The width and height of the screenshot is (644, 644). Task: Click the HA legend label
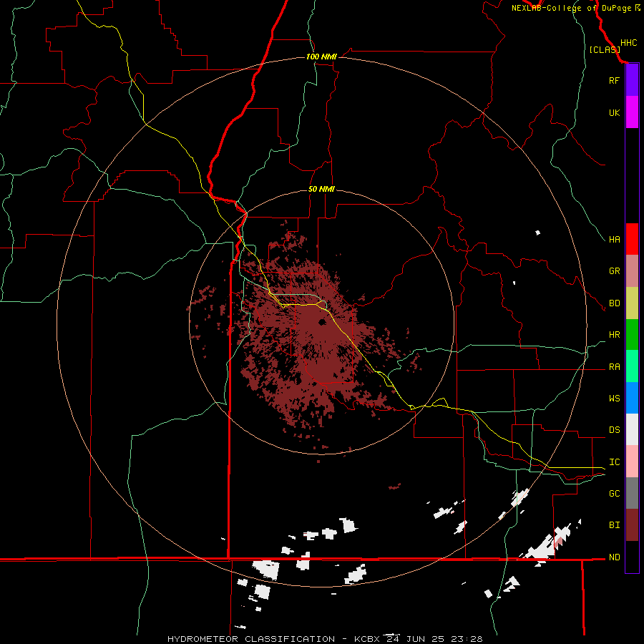point(614,240)
